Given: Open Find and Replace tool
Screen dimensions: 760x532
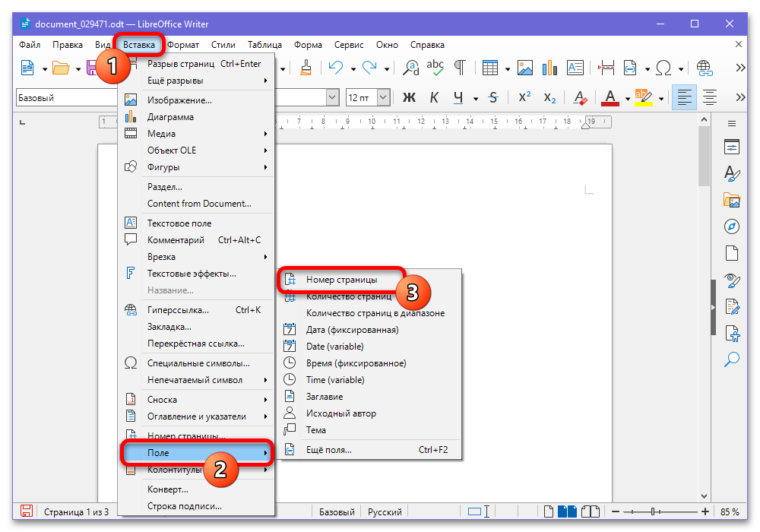Looking at the screenshot, I should (x=411, y=68).
